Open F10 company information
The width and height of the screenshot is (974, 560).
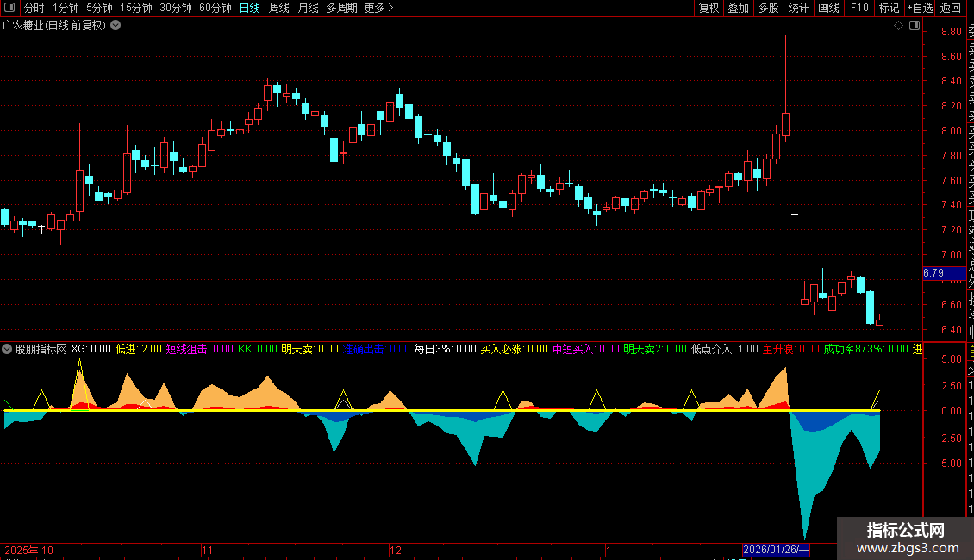pyautogui.click(x=859, y=8)
